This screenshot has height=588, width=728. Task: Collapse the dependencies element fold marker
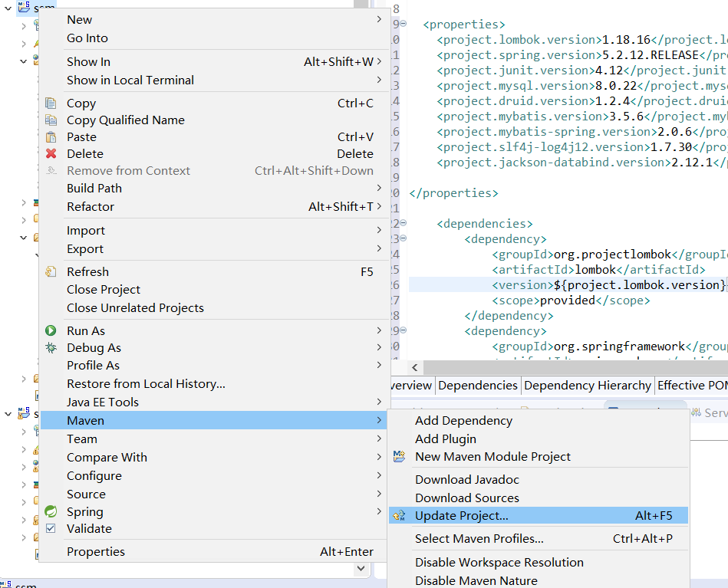point(403,223)
